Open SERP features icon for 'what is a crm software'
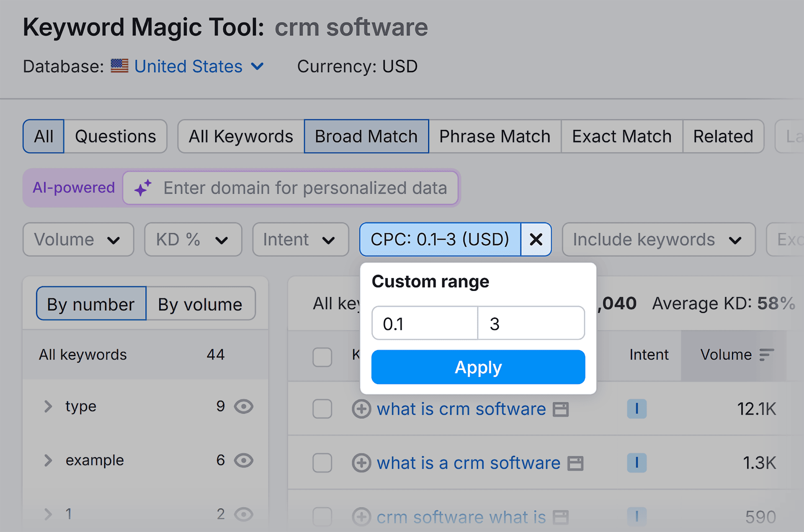The height and width of the screenshot is (532, 804). click(575, 463)
